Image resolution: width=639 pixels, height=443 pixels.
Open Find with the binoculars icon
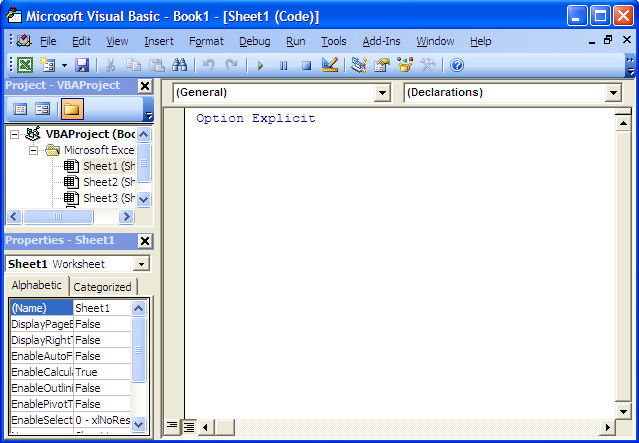pyautogui.click(x=179, y=65)
